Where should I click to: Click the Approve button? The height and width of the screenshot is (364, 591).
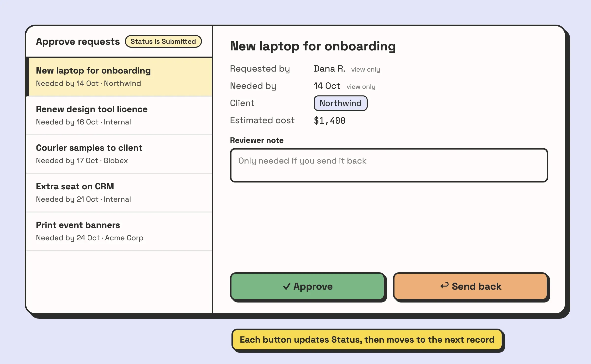point(307,286)
